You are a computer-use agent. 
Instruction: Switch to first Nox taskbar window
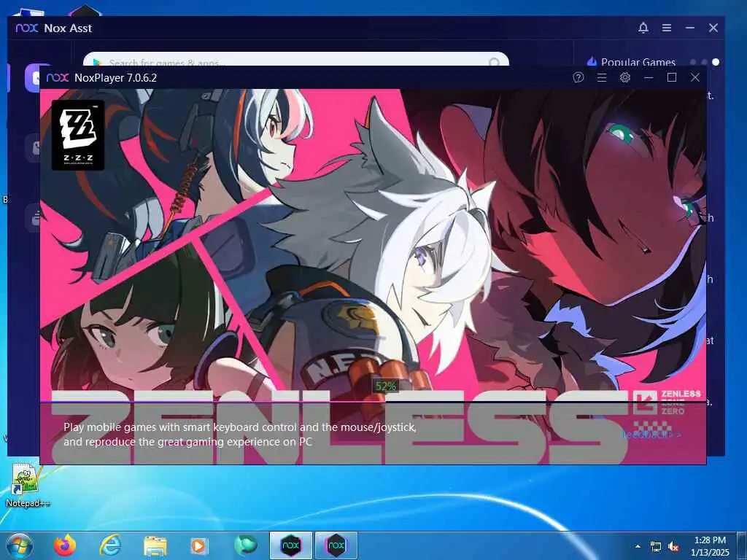[290, 545]
